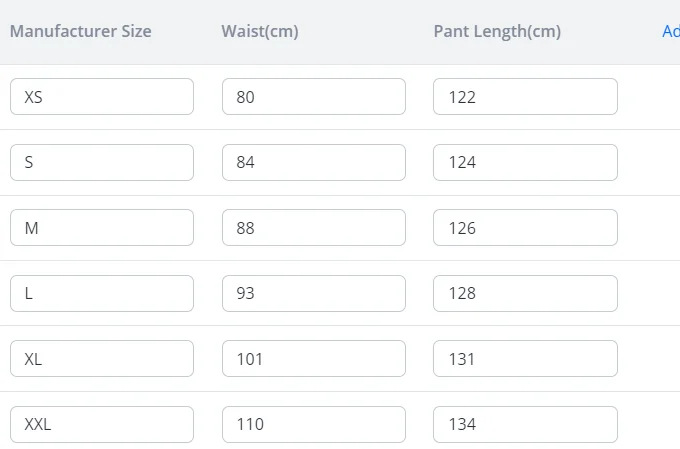Focus the pant length input 126
680x449 pixels.
coord(525,228)
